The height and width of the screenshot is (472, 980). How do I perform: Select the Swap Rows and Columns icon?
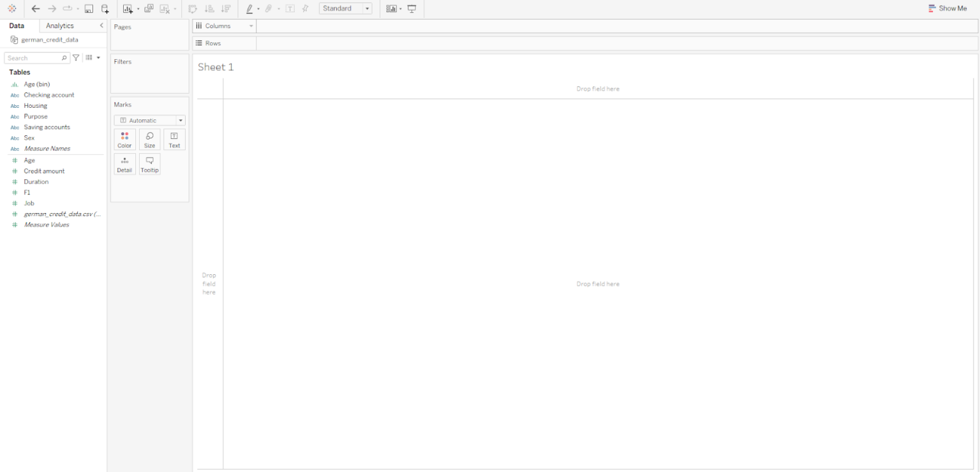click(191, 8)
